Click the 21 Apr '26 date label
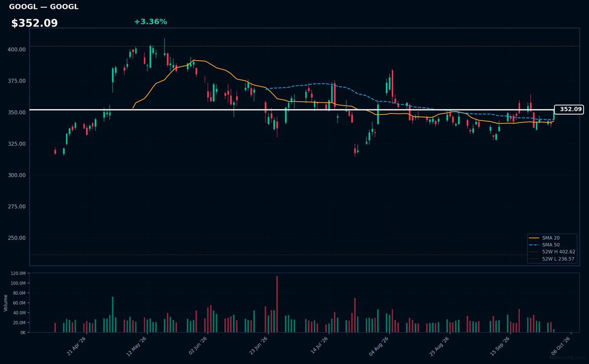 point(77,346)
